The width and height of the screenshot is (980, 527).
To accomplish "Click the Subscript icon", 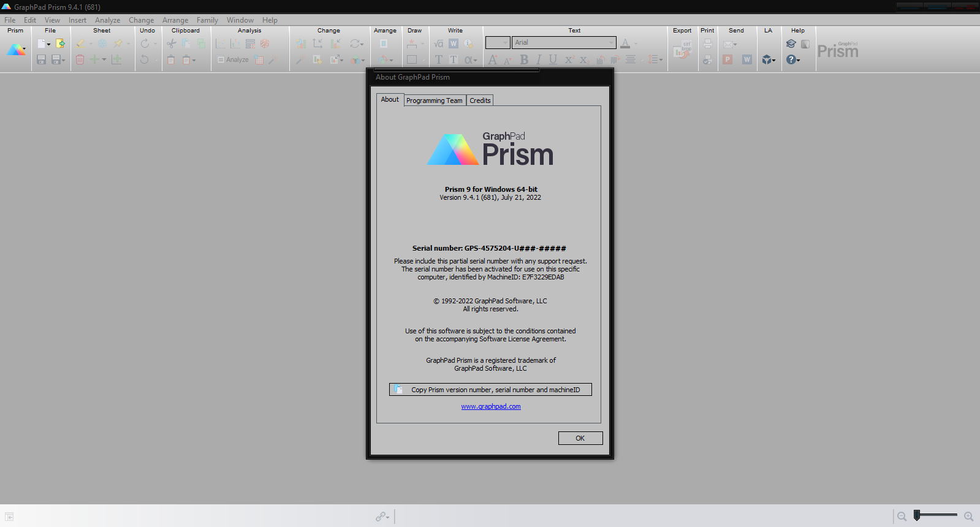I will coord(584,59).
